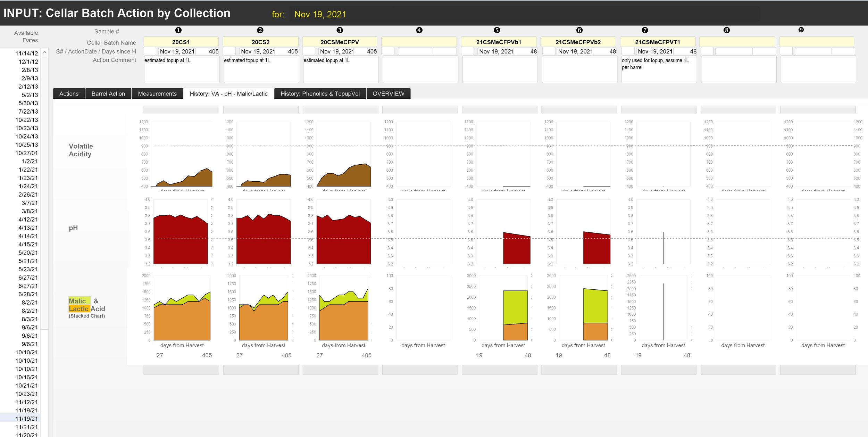This screenshot has width=868, height=437.
Task: Click 20CS2 action comment box
Action: point(261,69)
